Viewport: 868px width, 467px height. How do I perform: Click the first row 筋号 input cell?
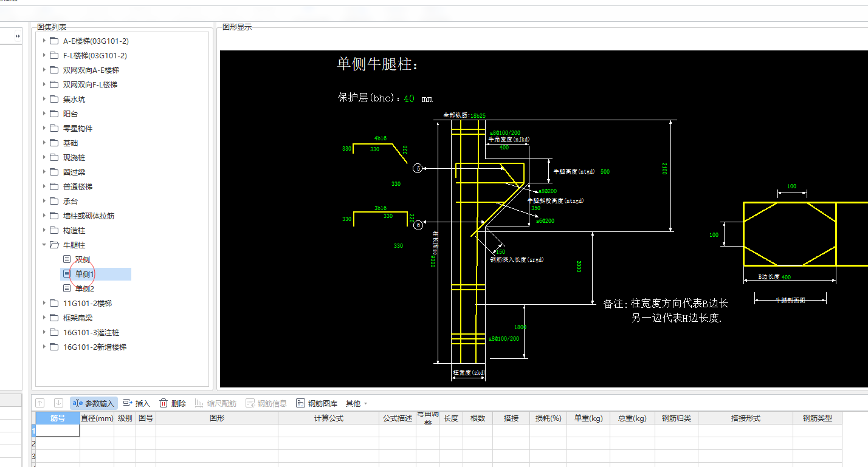[x=58, y=431]
